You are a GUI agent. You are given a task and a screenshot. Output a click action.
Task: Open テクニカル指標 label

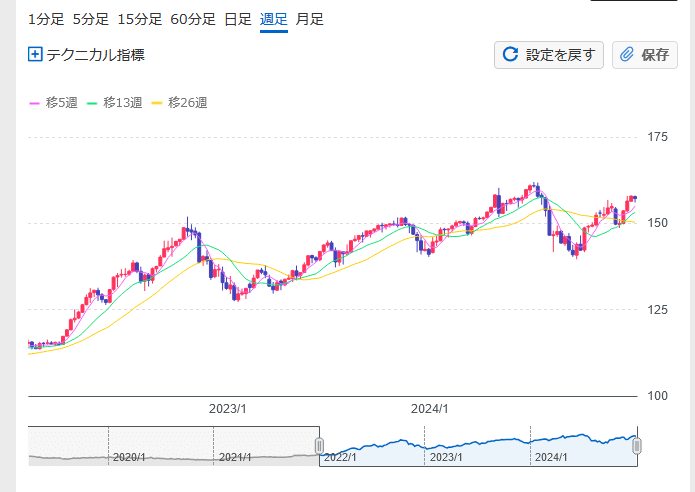coord(96,55)
